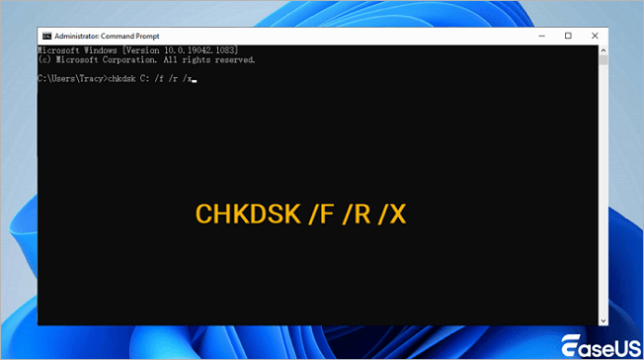Open the Command Prompt system menu icon

pyautogui.click(x=46, y=37)
